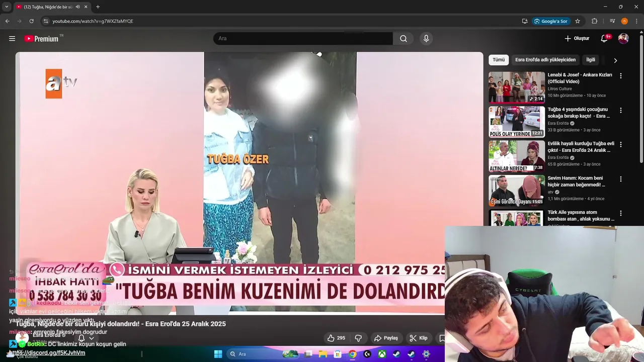Open options for 'Evlilik hayali kurduğu Tuğba' video
Image resolution: width=644 pixels, height=362 pixels.
[x=620, y=144]
